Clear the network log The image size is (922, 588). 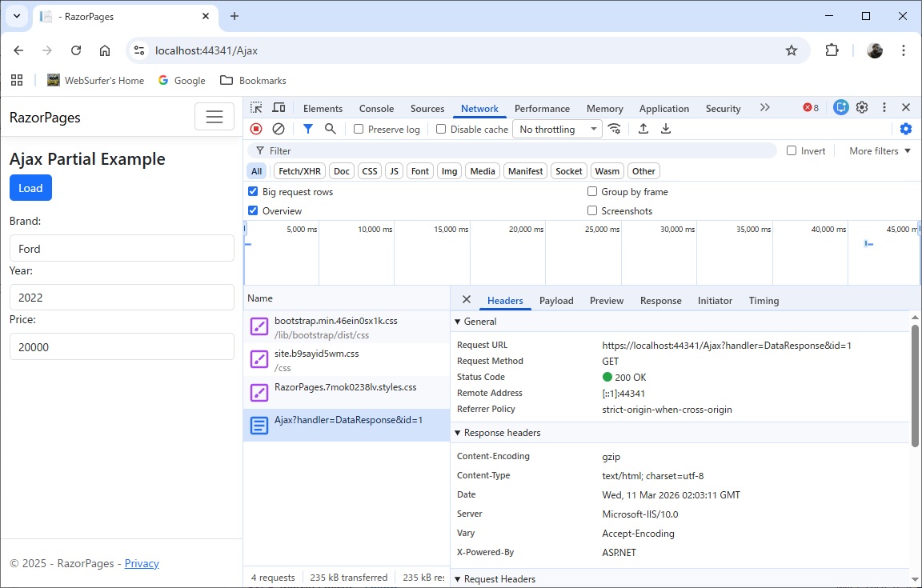click(x=279, y=129)
